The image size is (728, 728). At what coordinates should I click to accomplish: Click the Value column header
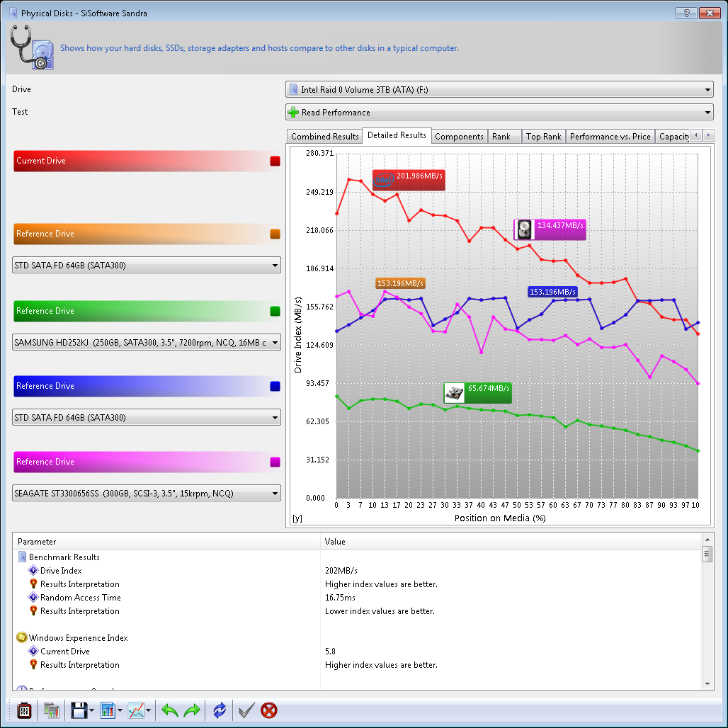point(511,541)
